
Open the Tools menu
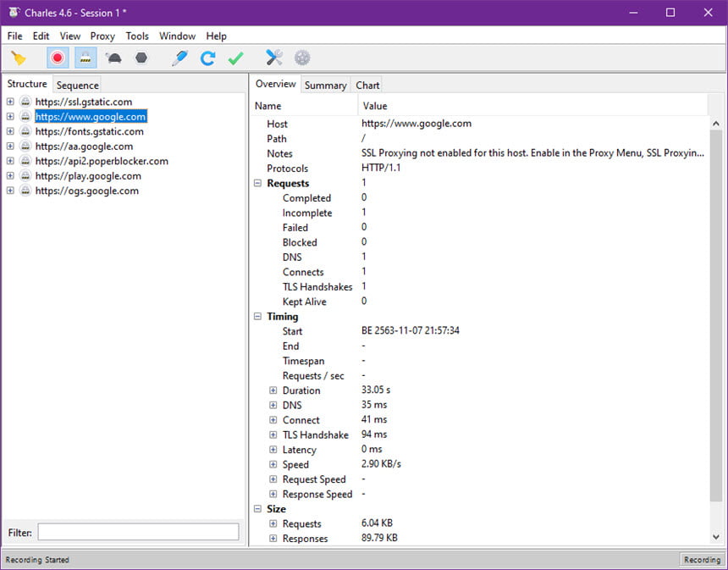(x=137, y=36)
